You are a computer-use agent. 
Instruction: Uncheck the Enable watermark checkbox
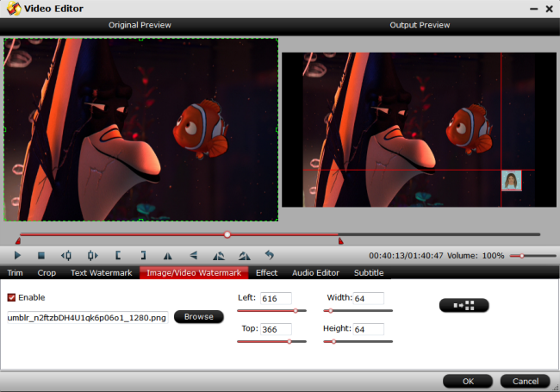pos(11,297)
